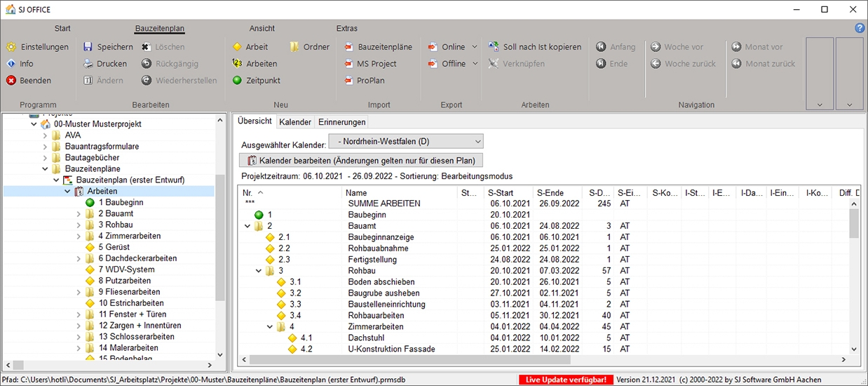Image resolution: width=868 pixels, height=386 pixels.
Task: Print via the Drucken button
Action: click(105, 64)
